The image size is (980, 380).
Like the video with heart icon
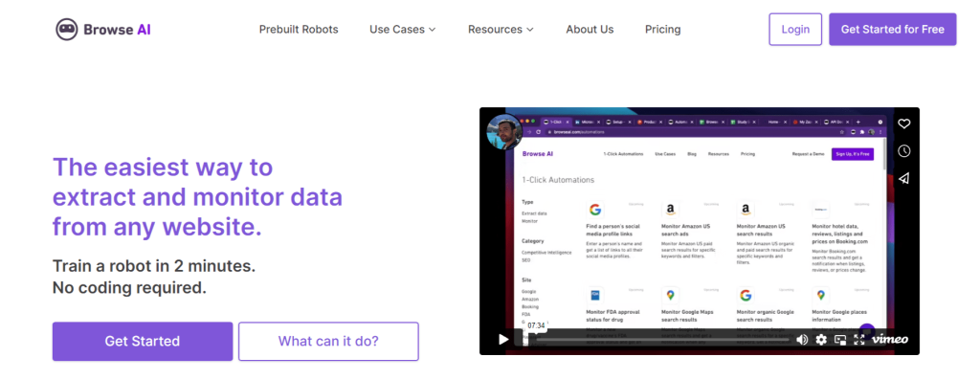click(903, 123)
